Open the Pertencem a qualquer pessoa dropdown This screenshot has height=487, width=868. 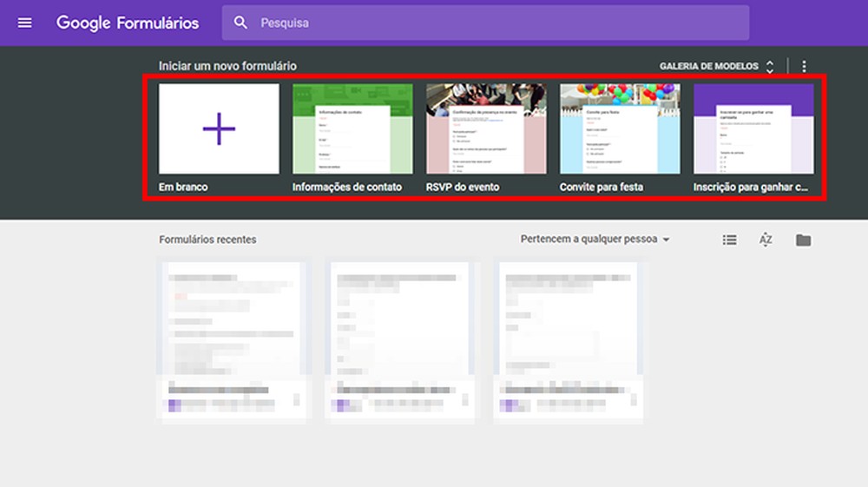pos(595,240)
